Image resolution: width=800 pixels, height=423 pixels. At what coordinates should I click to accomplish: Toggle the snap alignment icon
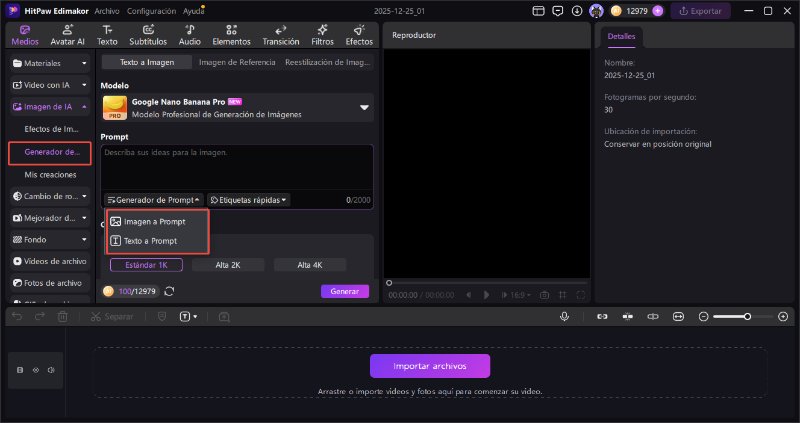pos(628,317)
